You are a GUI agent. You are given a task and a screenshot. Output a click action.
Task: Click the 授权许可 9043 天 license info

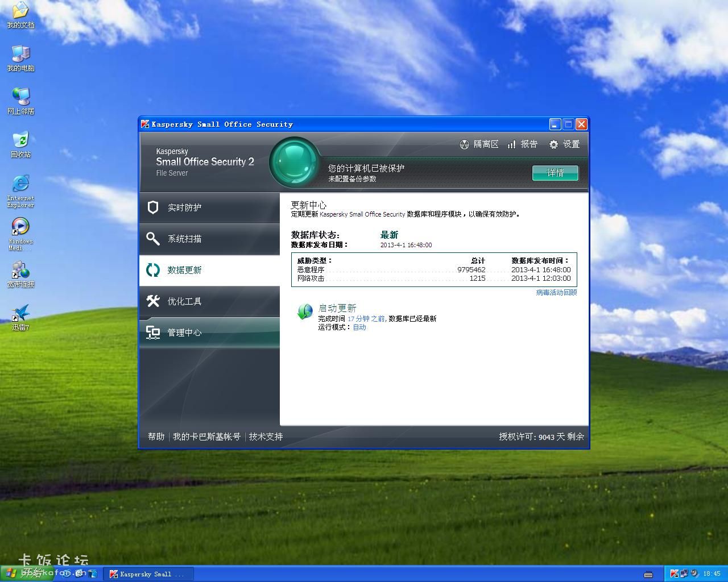tap(541, 436)
